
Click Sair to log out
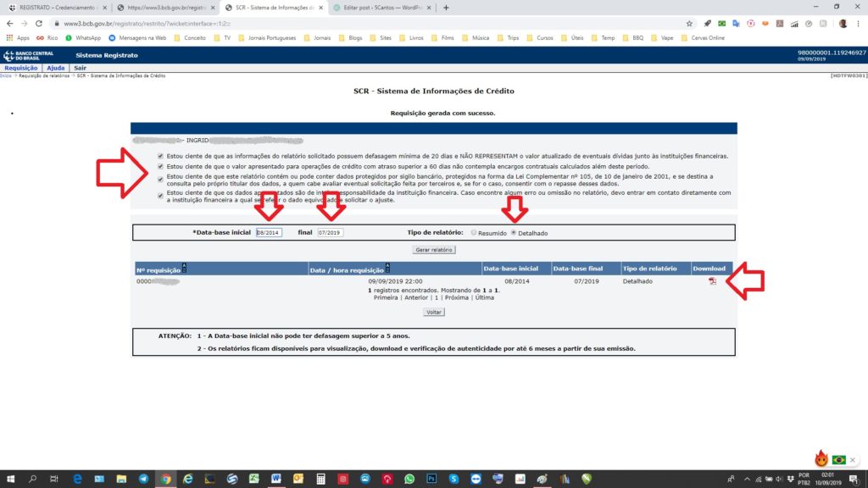pos(81,68)
